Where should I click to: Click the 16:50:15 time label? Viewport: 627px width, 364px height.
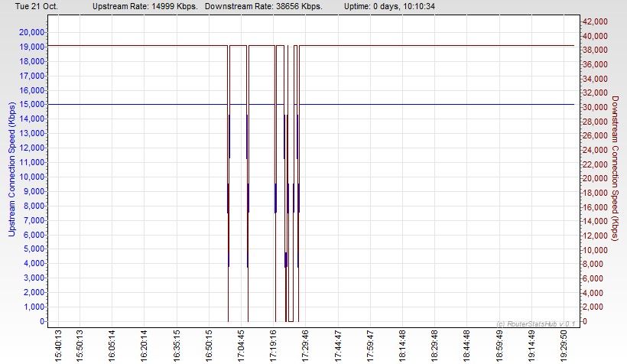[209, 346]
